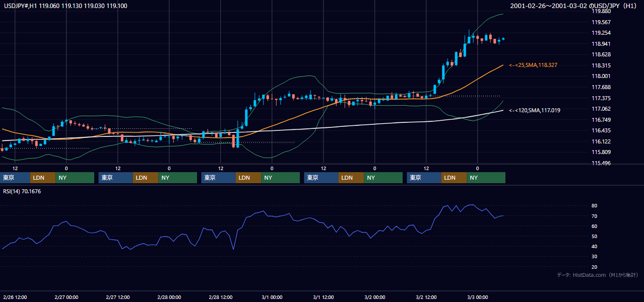This screenshot has height=302, width=644.
Task: Click the 117.688 price axis label
Action: pos(602,87)
